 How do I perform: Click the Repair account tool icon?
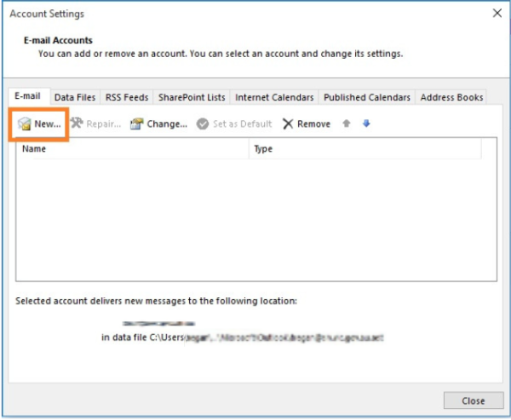coord(77,124)
